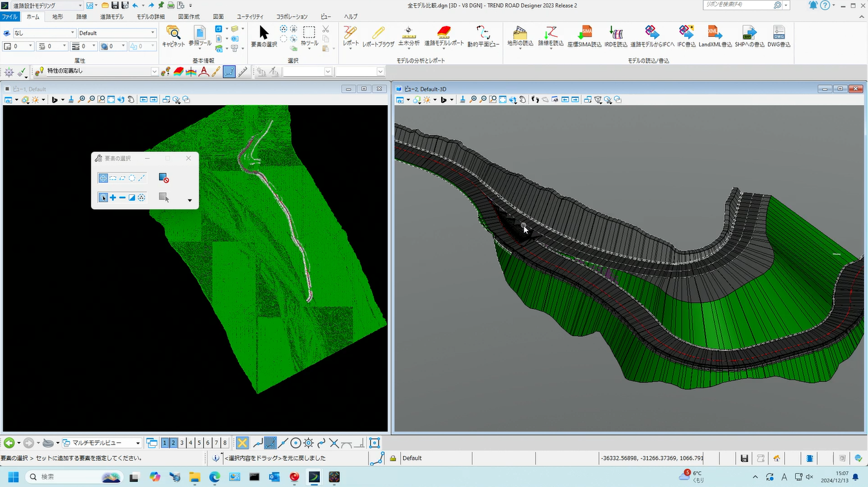Image resolution: width=868 pixels, height=487 pixels.
Task: Click the 地形の読込 terrain import button
Action: tap(520, 33)
